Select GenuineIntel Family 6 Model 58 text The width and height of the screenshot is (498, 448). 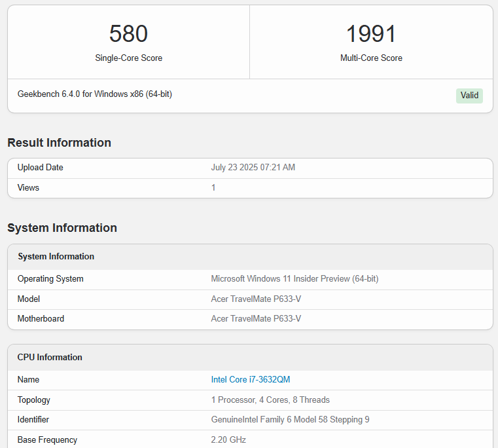[x=290, y=420]
